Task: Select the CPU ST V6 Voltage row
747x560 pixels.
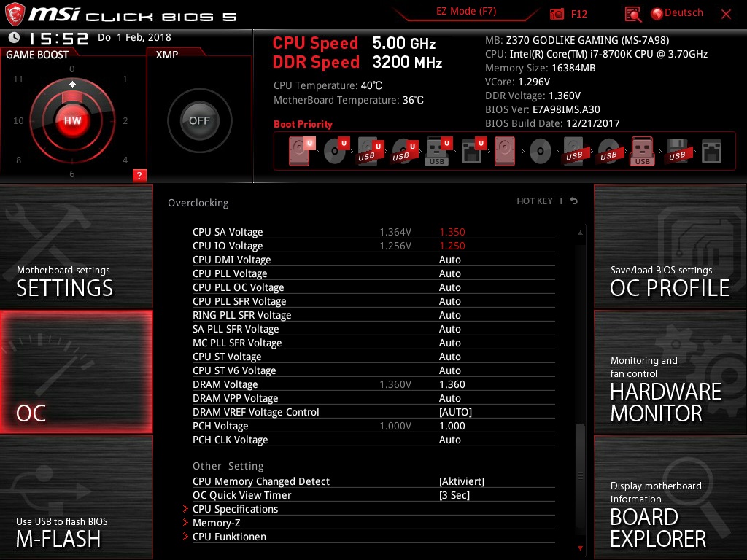Action: pos(373,370)
